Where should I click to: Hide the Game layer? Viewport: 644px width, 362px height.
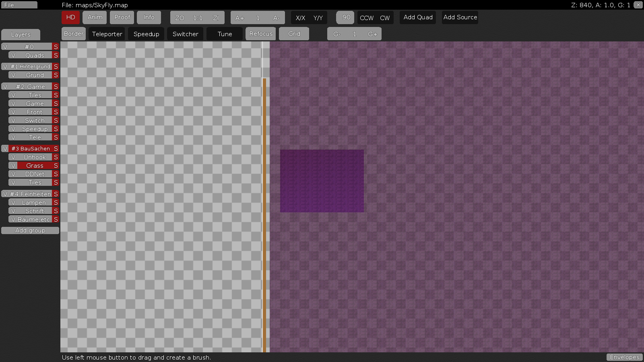(14, 103)
